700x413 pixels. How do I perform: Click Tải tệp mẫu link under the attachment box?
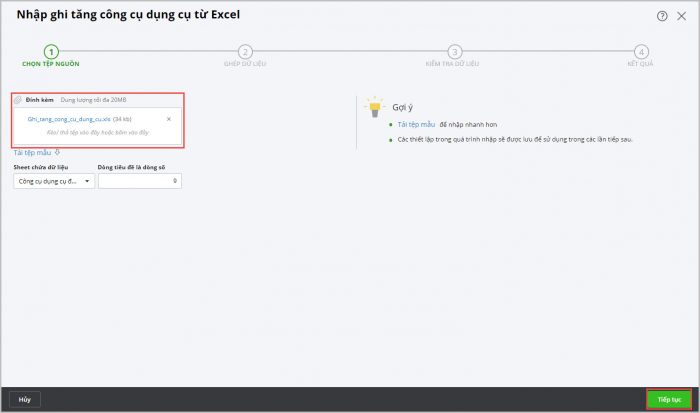[x=32, y=153]
